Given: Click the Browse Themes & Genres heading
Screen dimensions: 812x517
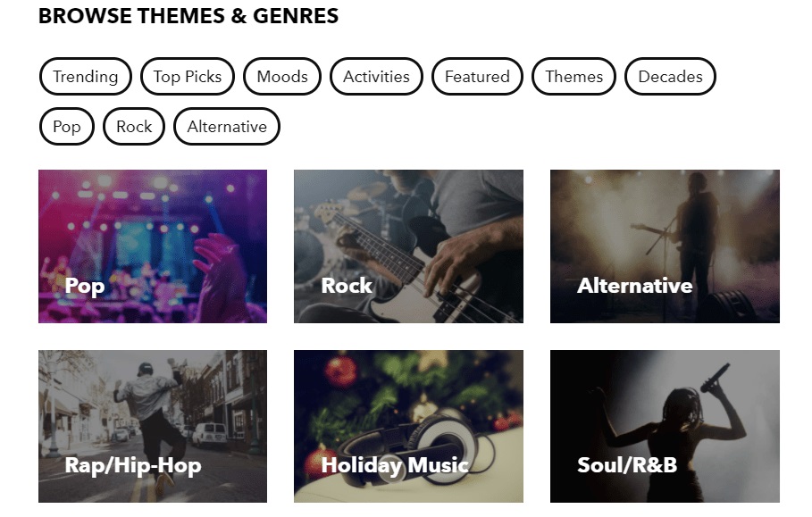Looking at the screenshot, I should [188, 16].
